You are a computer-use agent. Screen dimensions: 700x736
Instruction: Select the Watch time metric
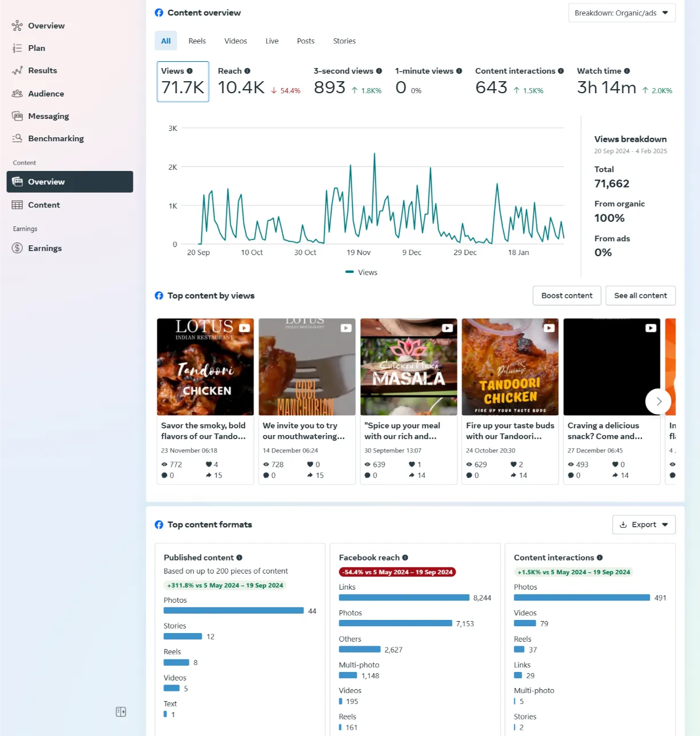[x=625, y=82]
